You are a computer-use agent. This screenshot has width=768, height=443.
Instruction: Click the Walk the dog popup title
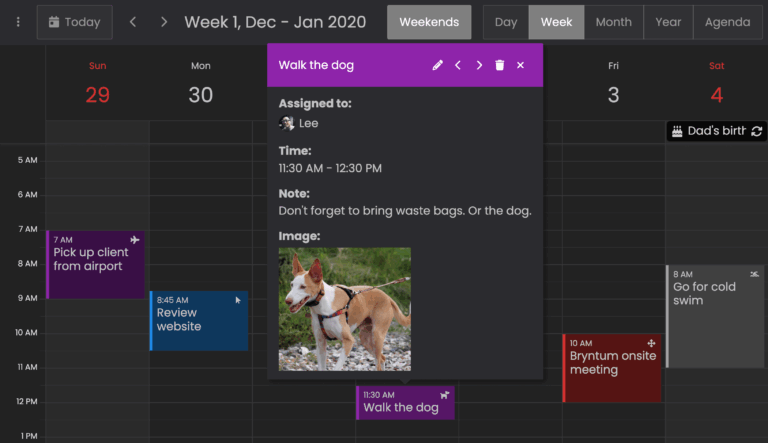(316, 65)
